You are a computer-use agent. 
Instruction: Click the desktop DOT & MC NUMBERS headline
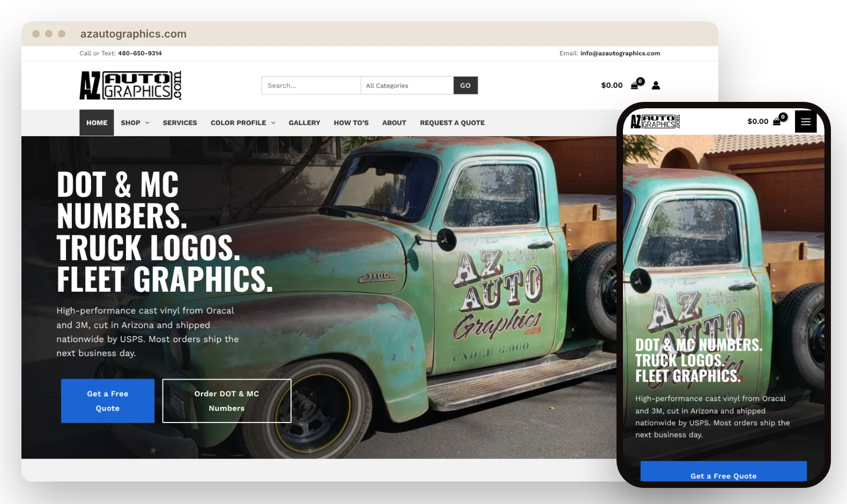point(122,200)
